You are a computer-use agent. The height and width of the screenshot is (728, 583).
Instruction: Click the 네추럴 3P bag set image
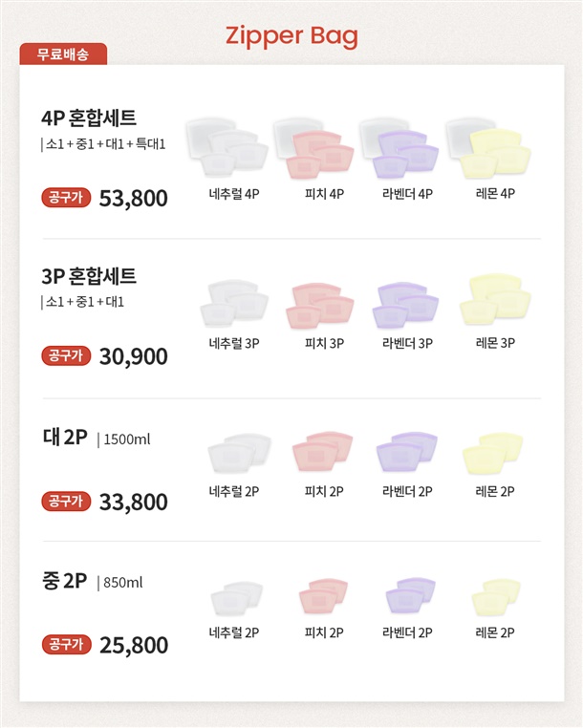click(234, 304)
